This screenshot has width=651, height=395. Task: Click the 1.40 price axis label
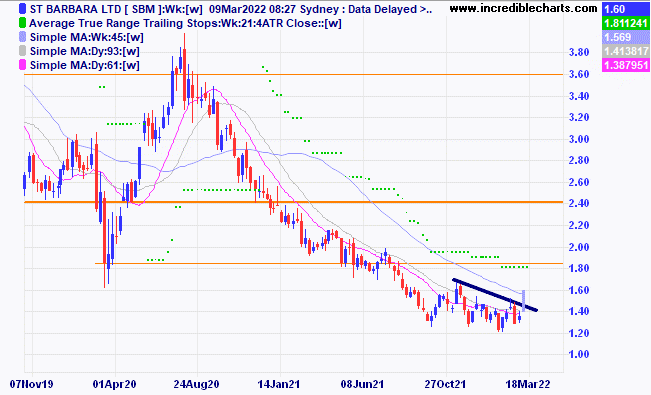point(579,311)
